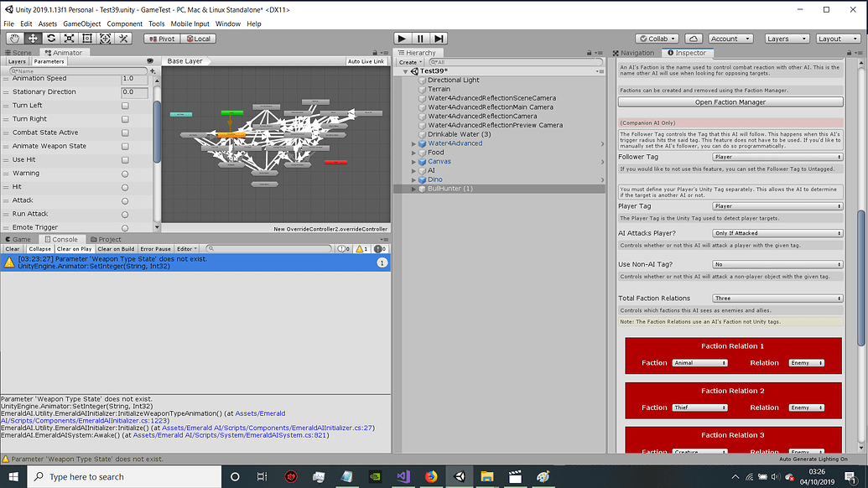Select the Scale tool
This screenshot has height=488, width=868.
[x=70, y=39]
